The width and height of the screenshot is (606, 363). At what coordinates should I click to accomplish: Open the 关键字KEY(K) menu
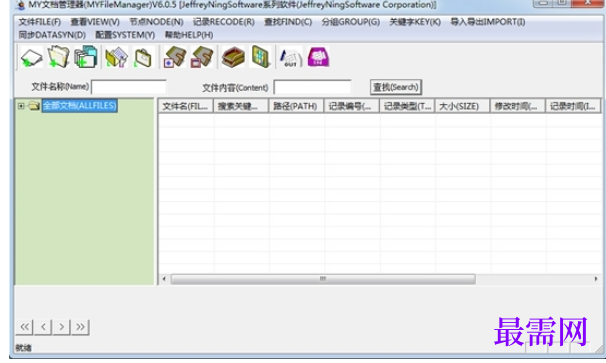point(415,22)
